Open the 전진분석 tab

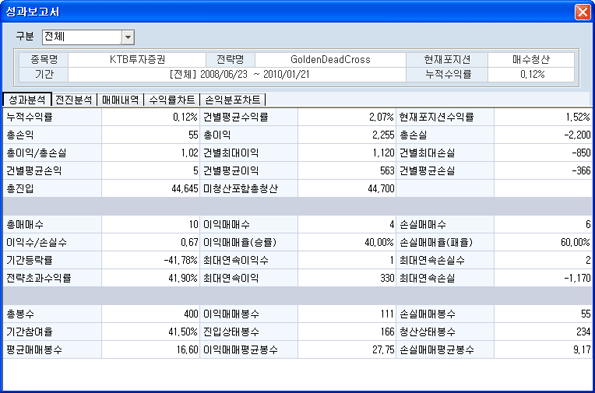pos(74,100)
